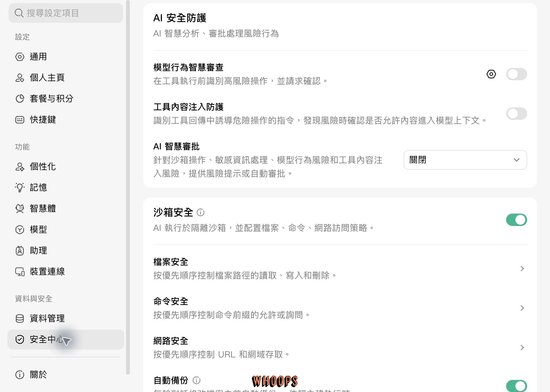Screen dimensions: 550x392
Task: Click info icon next to 自動備份
Action: pos(197,380)
